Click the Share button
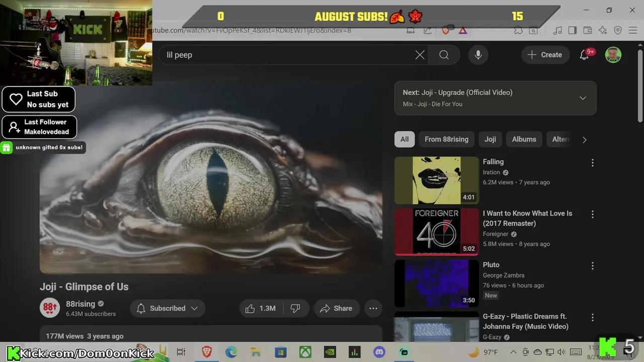 (337, 308)
